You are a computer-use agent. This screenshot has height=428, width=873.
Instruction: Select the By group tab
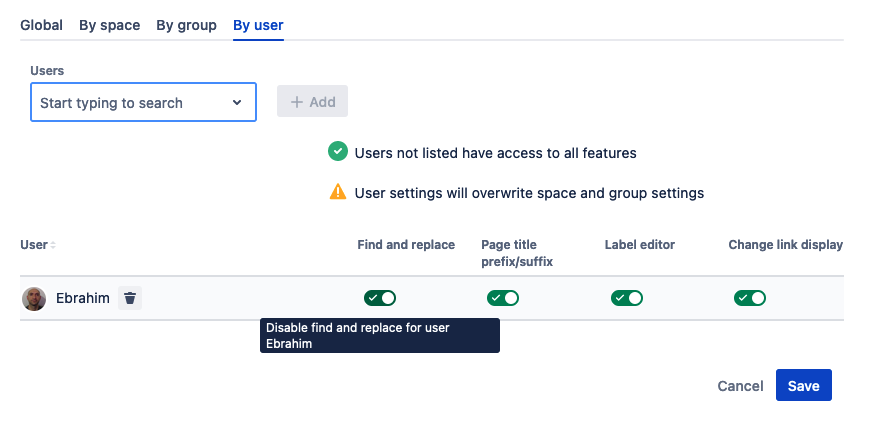(x=186, y=25)
